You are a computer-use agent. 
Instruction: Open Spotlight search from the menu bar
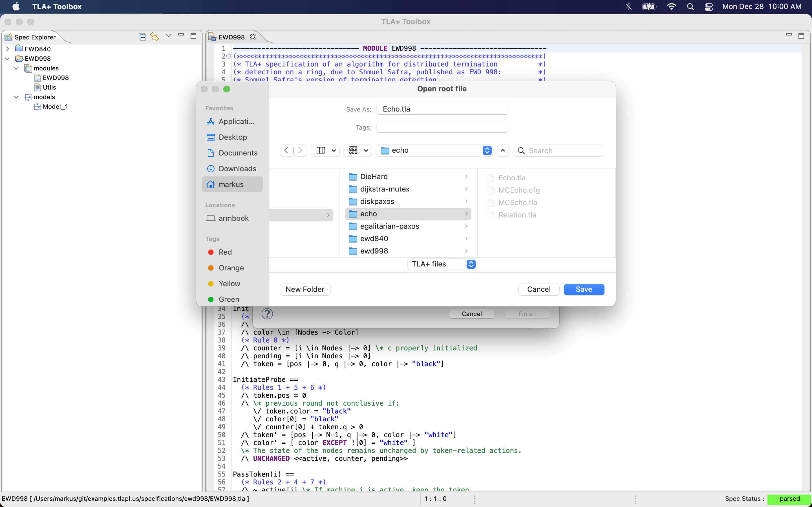coord(690,6)
